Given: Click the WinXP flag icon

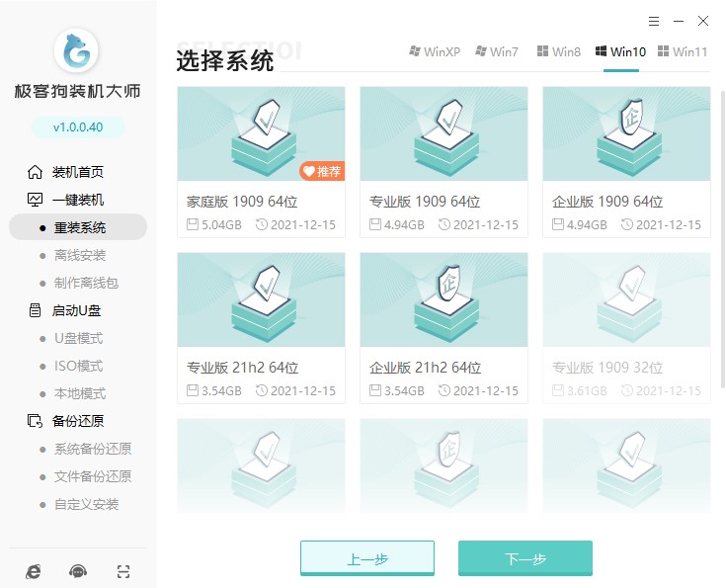Looking at the screenshot, I should (x=415, y=51).
